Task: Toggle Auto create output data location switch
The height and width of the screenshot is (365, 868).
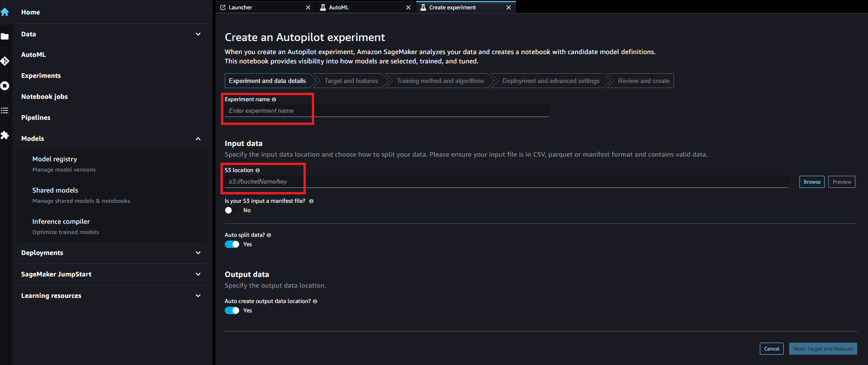Action: coord(232,310)
